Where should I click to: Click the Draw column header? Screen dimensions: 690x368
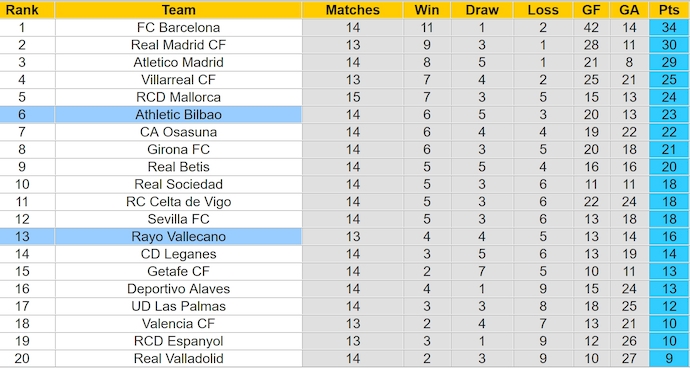tap(482, 10)
